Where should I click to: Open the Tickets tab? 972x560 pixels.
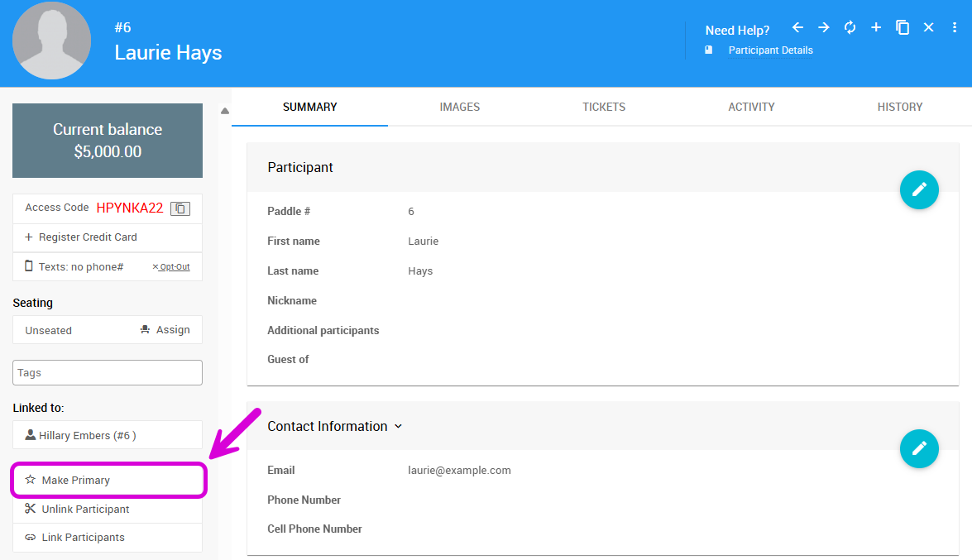pyautogui.click(x=604, y=107)
